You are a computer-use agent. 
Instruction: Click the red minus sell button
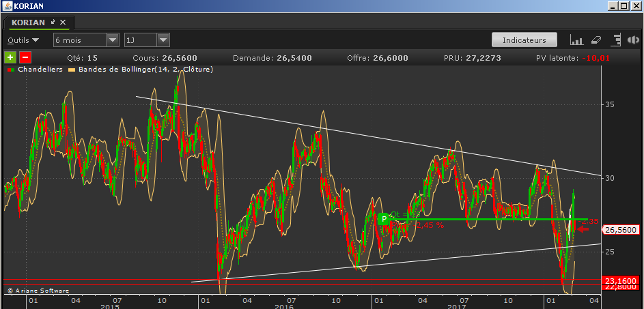click(x=25, y=58)
